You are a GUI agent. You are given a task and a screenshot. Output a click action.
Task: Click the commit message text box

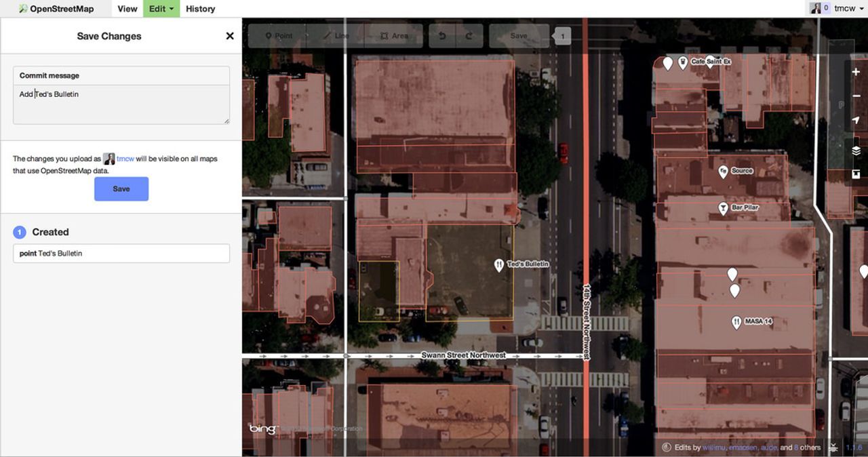(121, 104)
